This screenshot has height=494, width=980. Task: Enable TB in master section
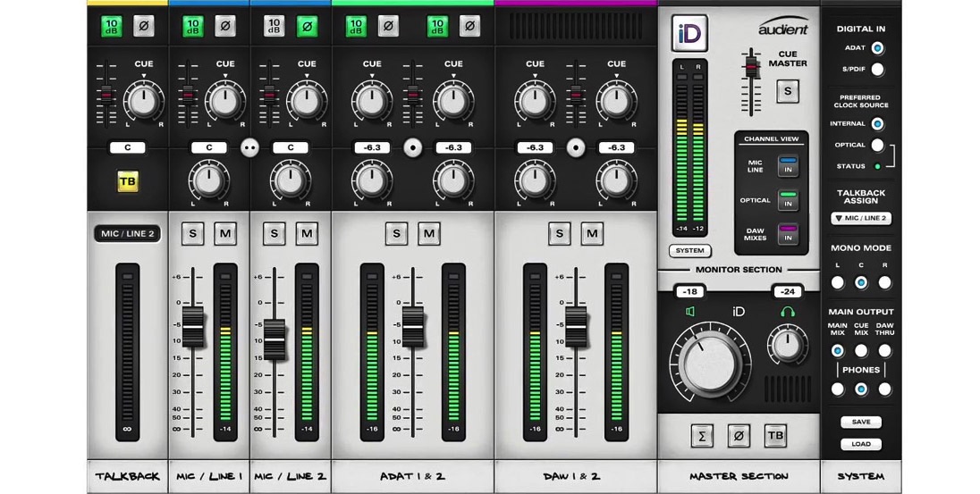[775, 436]
